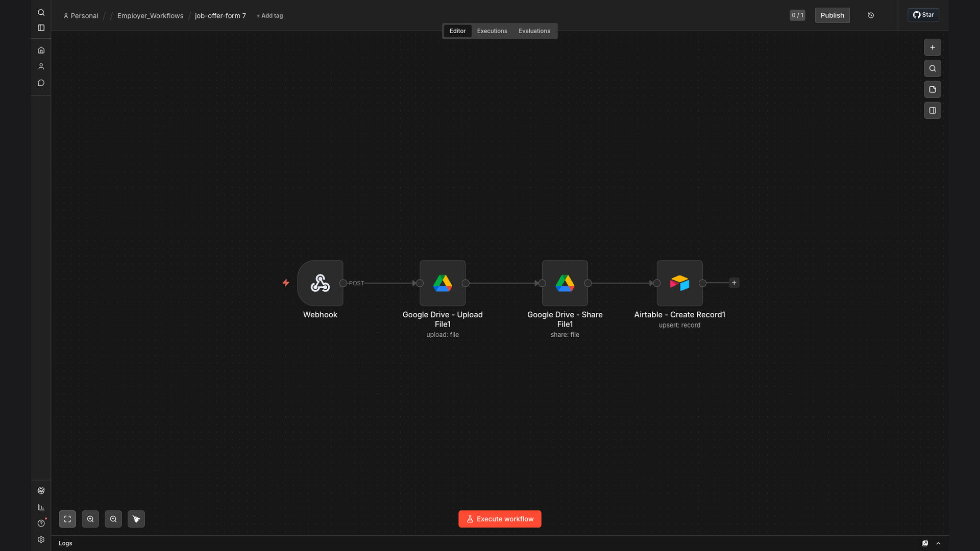980x551 pixels.
Task: Click the 0 / 1 counter badge
Action: pos(797,15)
